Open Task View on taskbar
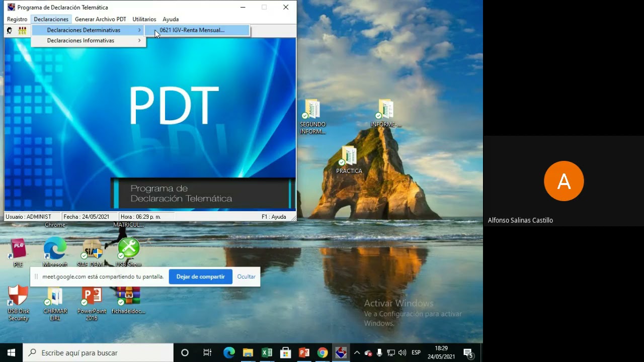The width and height of the screenshot is (644, 362). coord(207,353)
